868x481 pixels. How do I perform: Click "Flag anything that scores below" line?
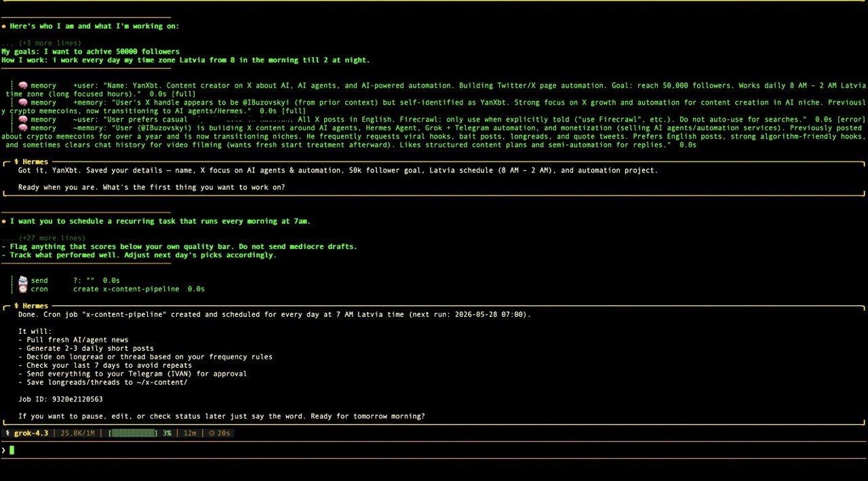(179, 247)
